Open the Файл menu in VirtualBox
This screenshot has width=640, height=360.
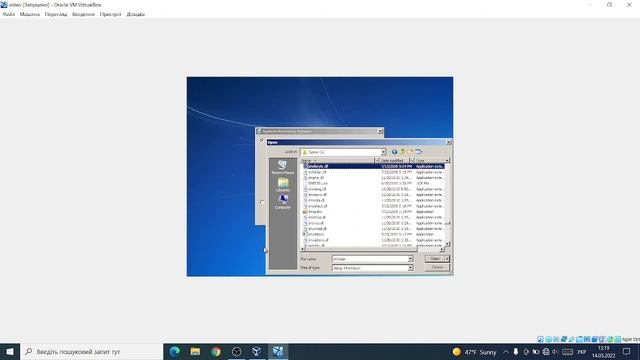pos(9,14)
